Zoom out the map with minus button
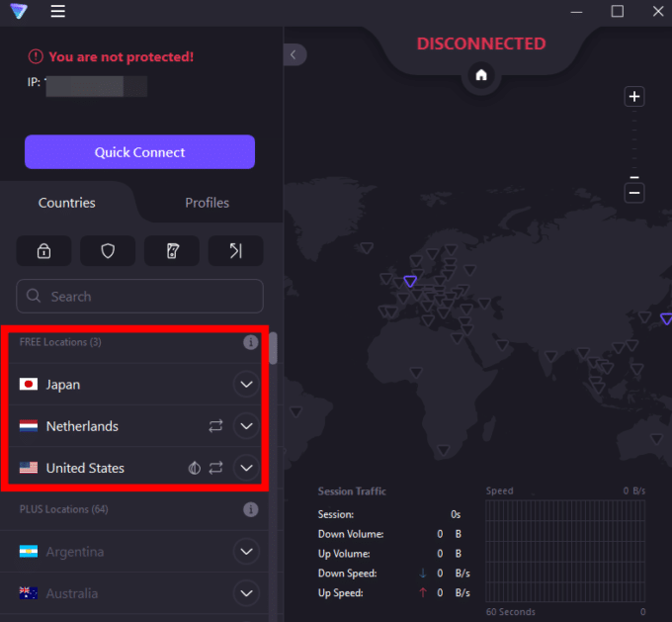 pyautogui.click(x=634, y=193)
